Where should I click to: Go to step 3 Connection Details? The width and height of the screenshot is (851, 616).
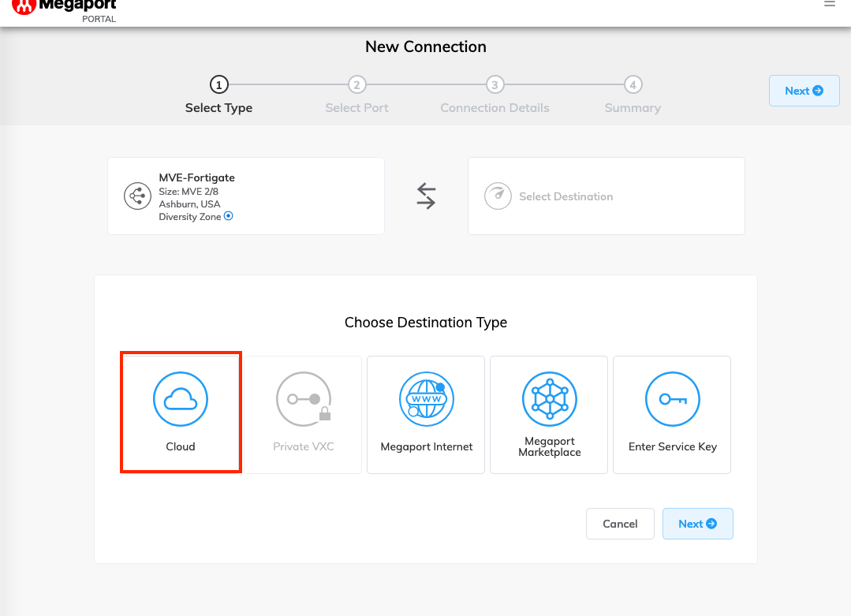pyautogui.click(x=495, y=84)
